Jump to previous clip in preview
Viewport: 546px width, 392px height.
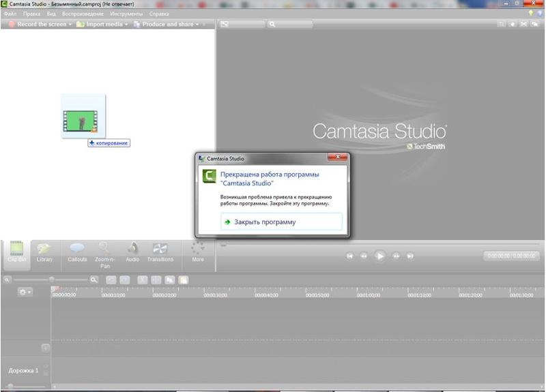[x=349, y=256]
